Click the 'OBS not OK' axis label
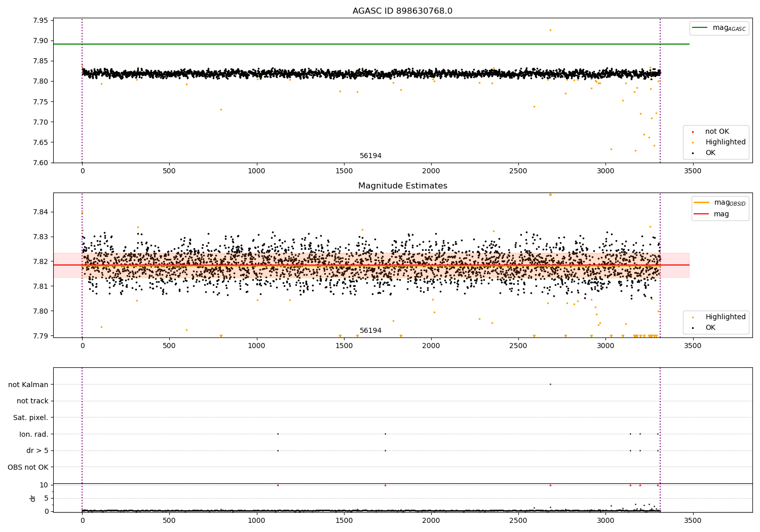The image size is (760, 532). coord(28,467)
